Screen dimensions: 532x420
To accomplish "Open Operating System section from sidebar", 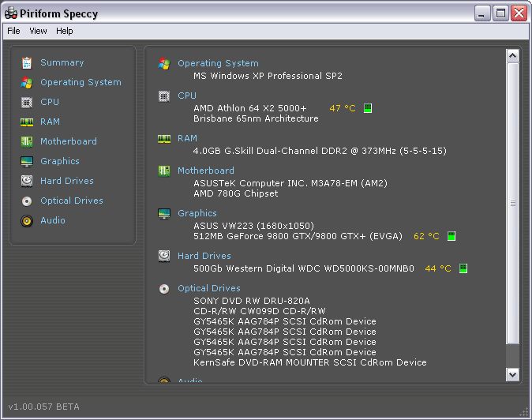I will pos(81,82).
